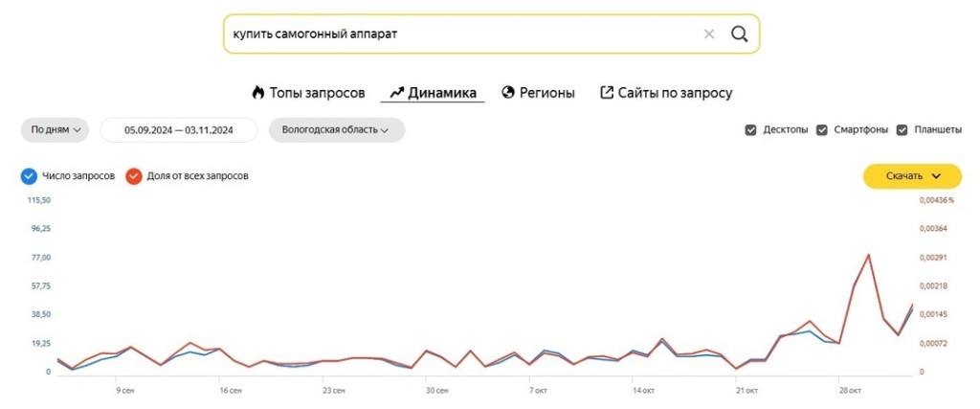This screenshot has width=980, height=409.
Task: Open the По дням grouping dropdown
Action: click(56, 130)
